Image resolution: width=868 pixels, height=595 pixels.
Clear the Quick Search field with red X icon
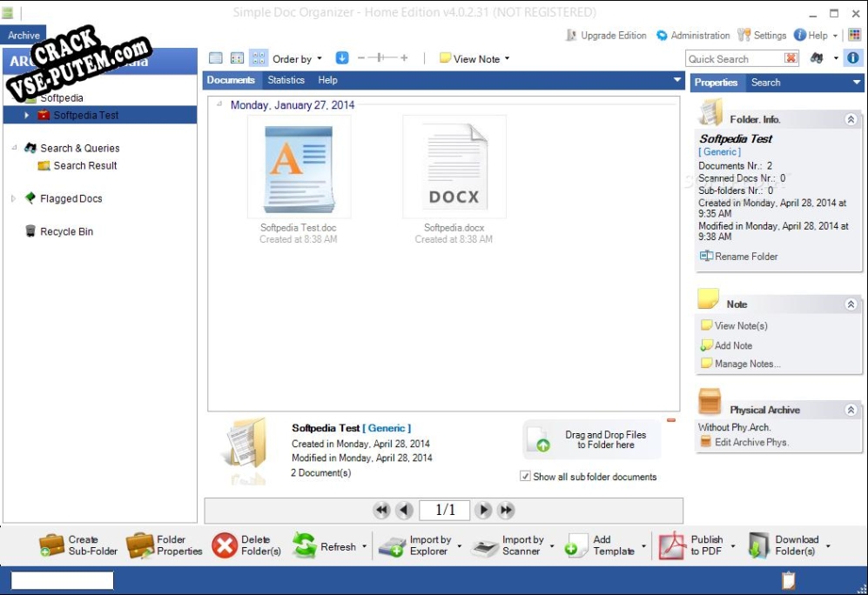coord(791,58)
